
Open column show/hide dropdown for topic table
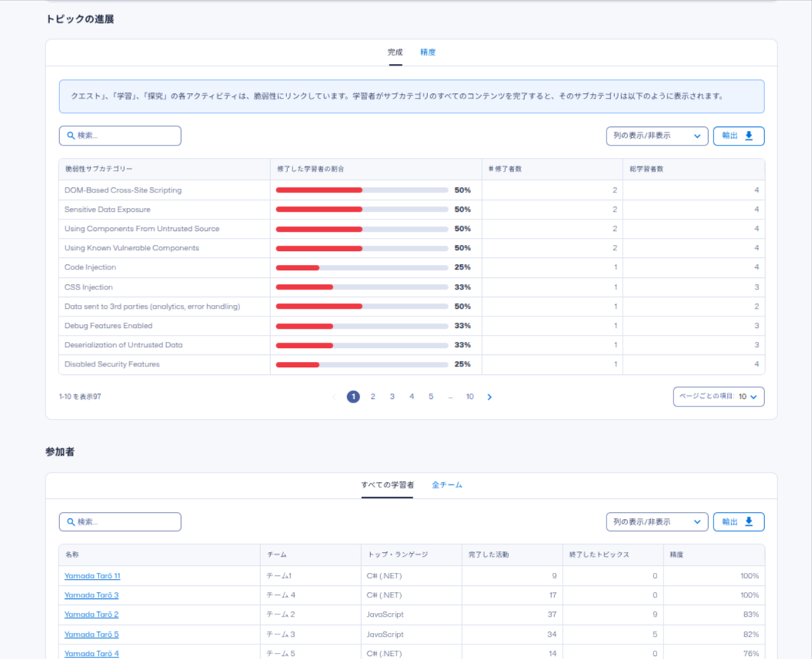click(x=657, y=135)
